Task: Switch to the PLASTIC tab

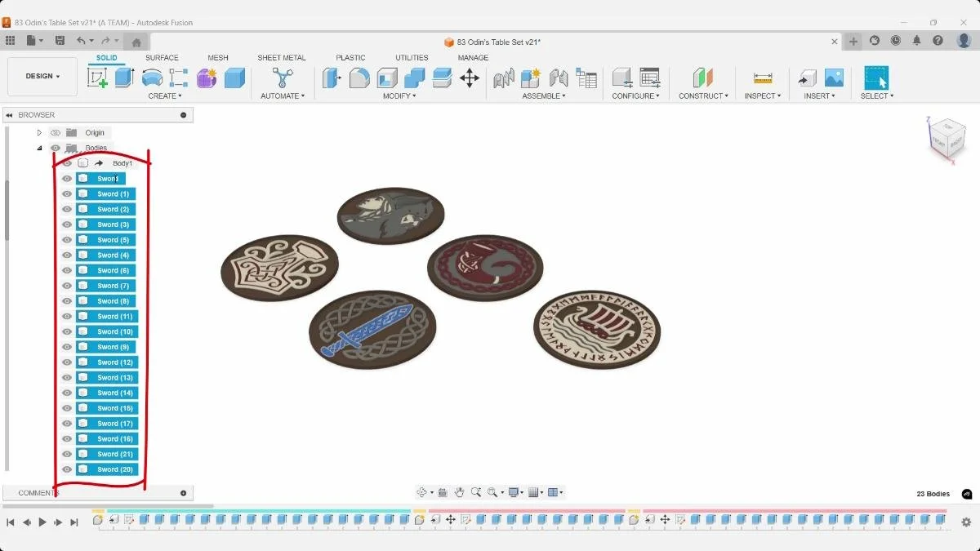Action: coord(350,58)
